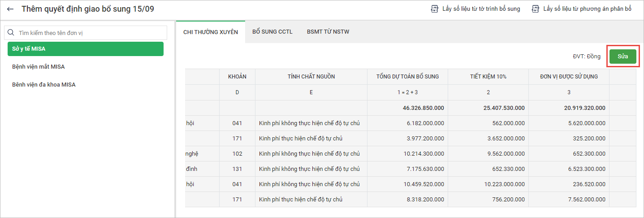Click the total cell 46.326.850.000

pos(424,108)
